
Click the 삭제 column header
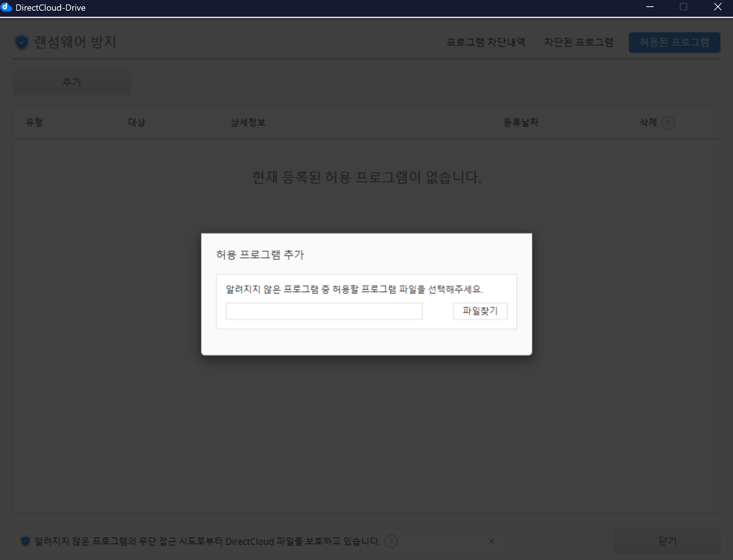point(648,122)
